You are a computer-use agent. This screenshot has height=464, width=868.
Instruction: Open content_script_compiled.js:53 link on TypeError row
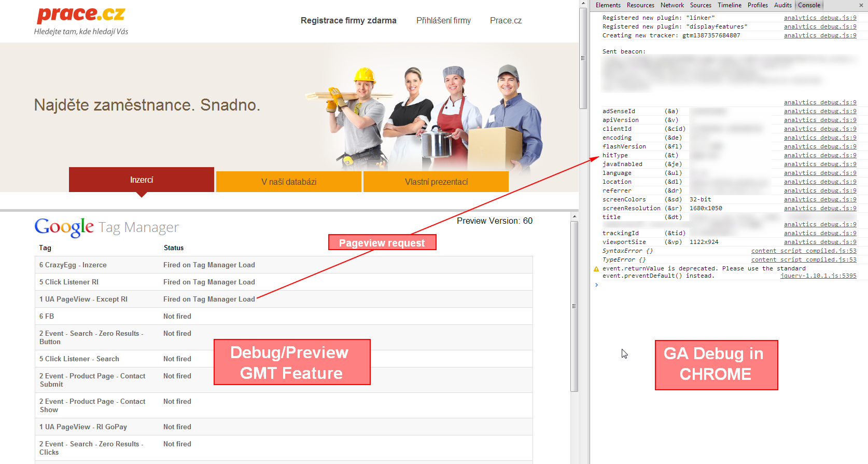pos(804,260)
